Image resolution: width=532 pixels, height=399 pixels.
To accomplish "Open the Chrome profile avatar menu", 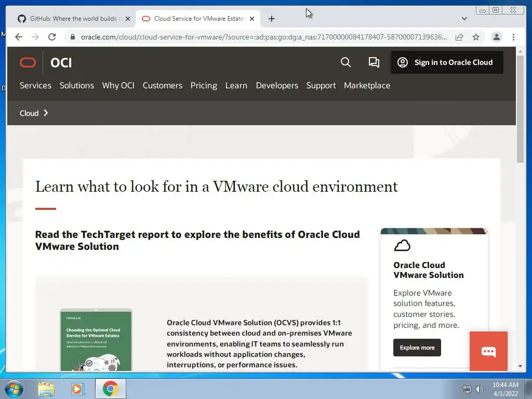I will [x=496, y=37].
